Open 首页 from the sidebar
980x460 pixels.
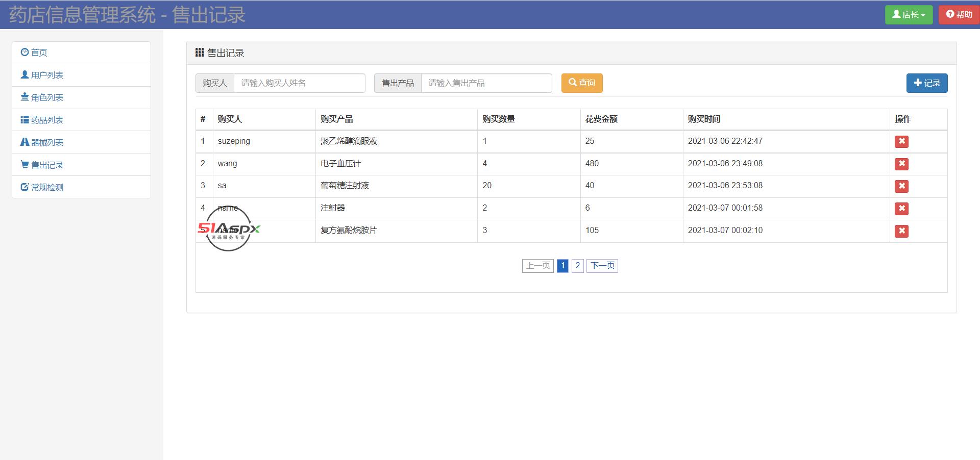pyautogui.click(x=39, y=53)
